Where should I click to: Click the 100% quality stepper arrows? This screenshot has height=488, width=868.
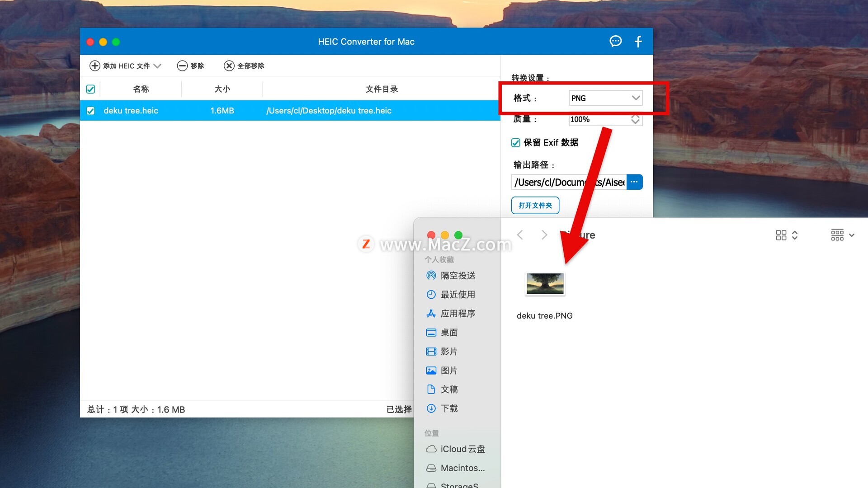635,119
